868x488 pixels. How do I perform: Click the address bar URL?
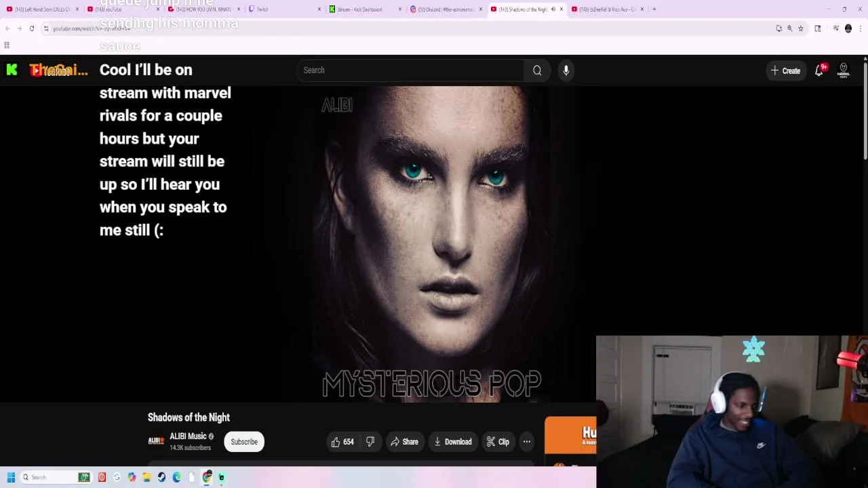point(92,28)
